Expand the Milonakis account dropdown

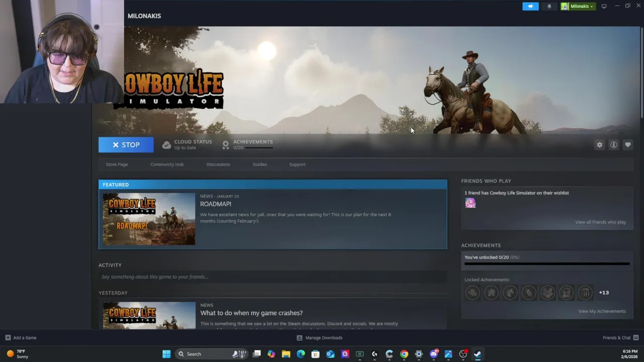click(578, 6)
